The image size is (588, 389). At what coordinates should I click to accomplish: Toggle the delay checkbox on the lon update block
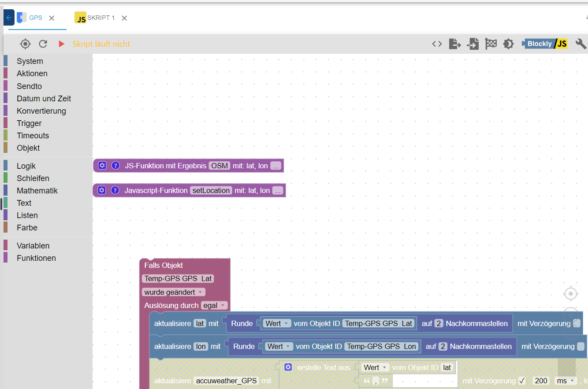[x=581, y=346]
